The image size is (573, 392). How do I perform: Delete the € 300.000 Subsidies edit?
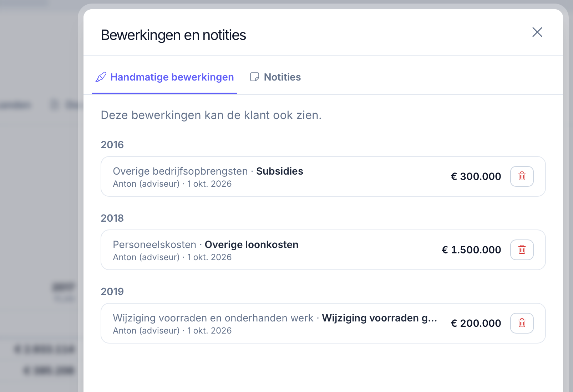(522, 176)
